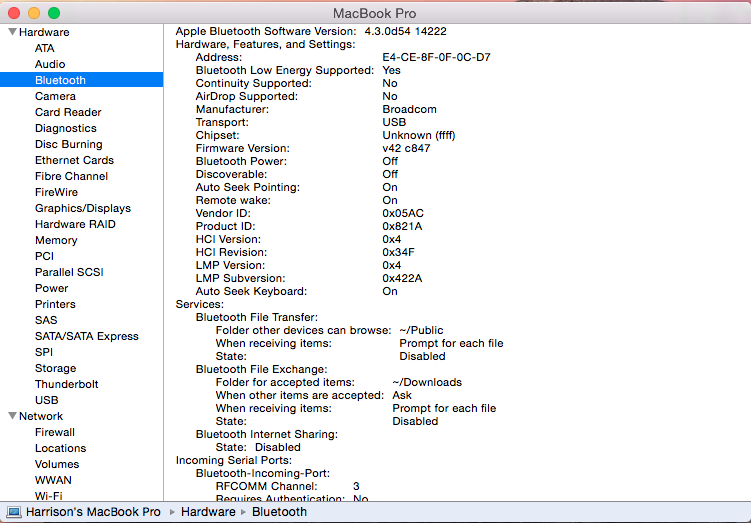Click Vendor ID value 0x05AC

click(x=403, y=213)
